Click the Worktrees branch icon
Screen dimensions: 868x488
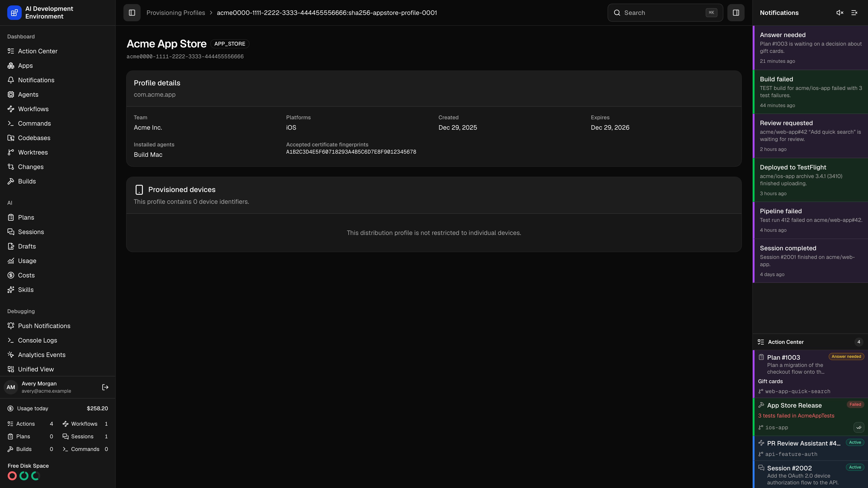coord(11,152)
